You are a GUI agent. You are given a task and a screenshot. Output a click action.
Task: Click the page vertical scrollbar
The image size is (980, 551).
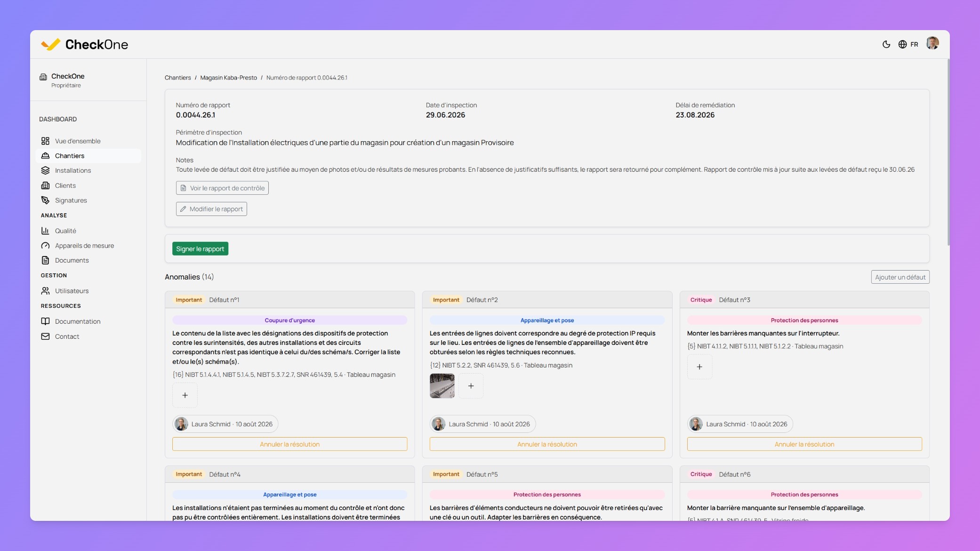948,152
